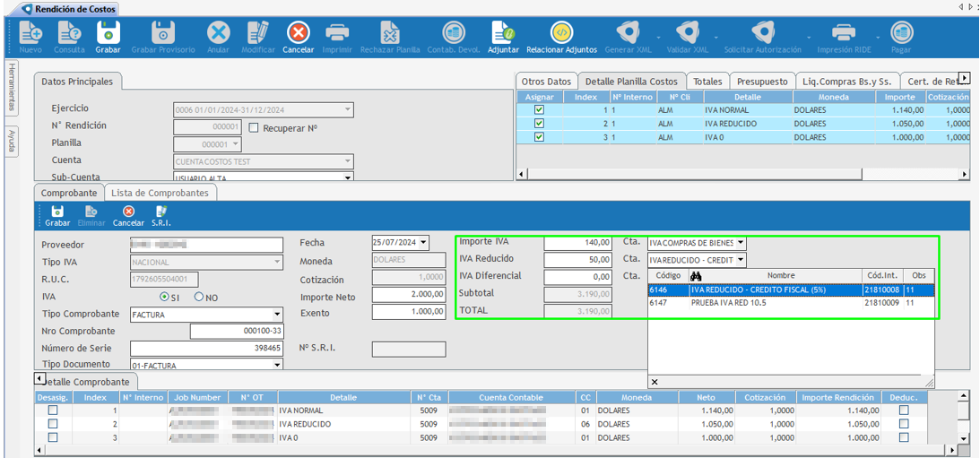Open the Herramientas side tab
The height and width of the screenshot is (458, 980).
(x=12, y=88)
